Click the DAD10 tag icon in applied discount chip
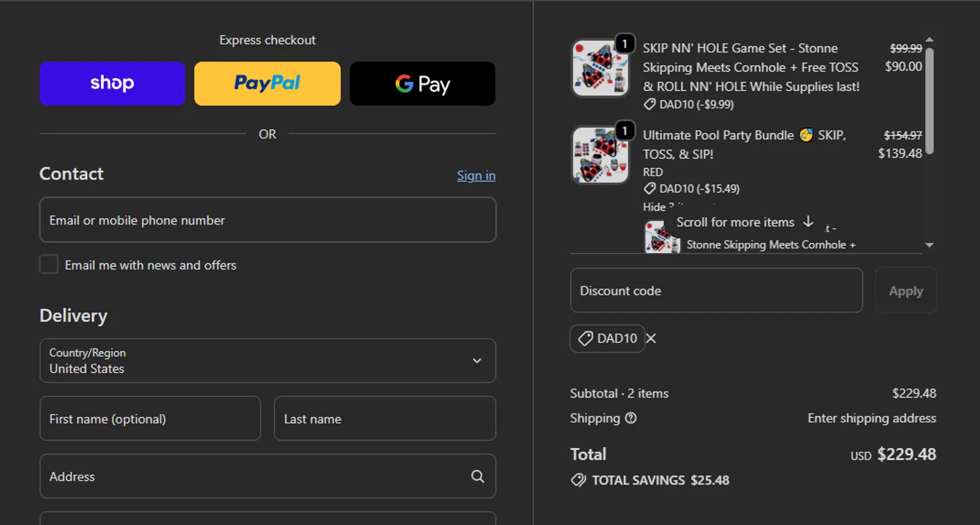The width and height of the screenshot is (980, 525). pyautogui.click(x=586, y=338)
